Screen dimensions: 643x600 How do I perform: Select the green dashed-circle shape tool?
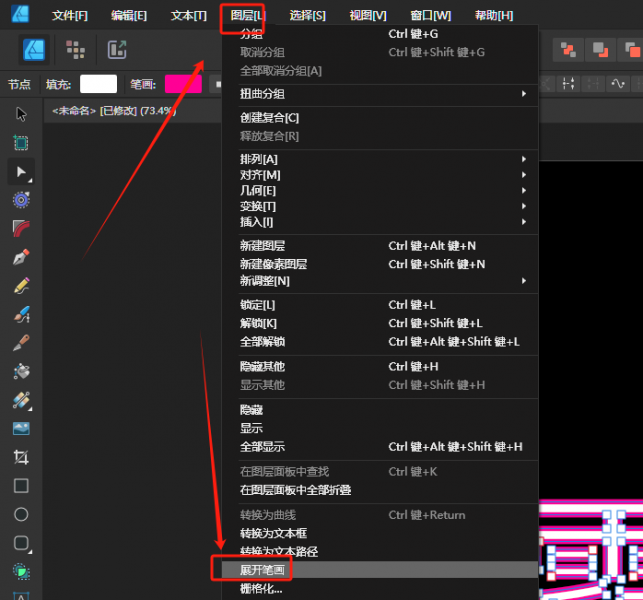pos(21,571)
